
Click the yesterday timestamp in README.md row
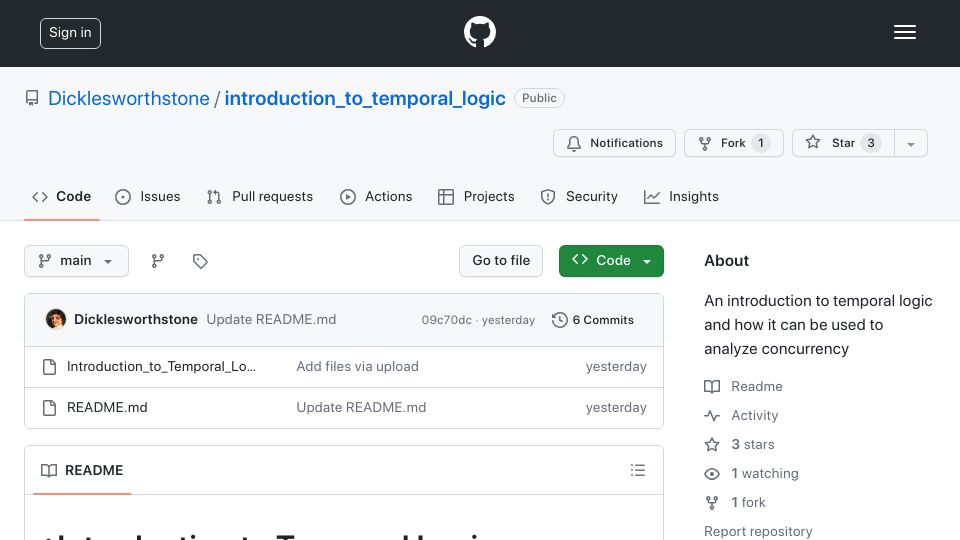click(x=616, y=408)
